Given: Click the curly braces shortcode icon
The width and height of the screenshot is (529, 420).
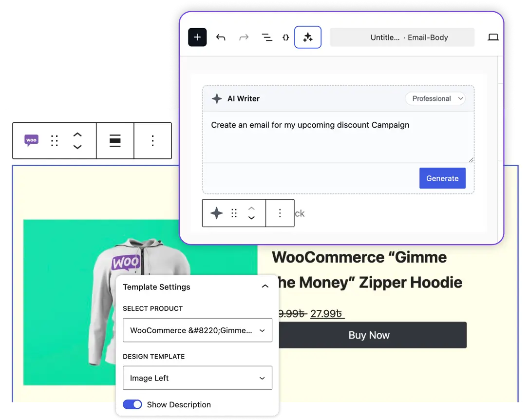Looking at the screenshot, I should point(286,38).
